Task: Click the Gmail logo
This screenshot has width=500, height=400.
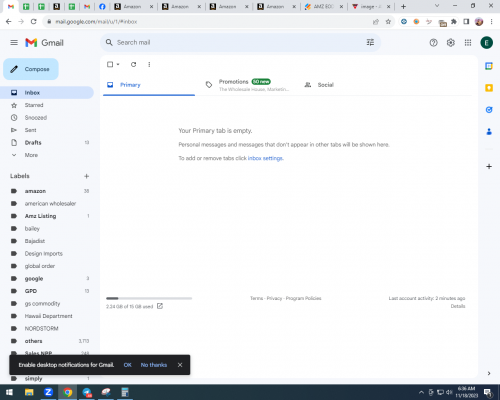Action: [x=44, y=43]
